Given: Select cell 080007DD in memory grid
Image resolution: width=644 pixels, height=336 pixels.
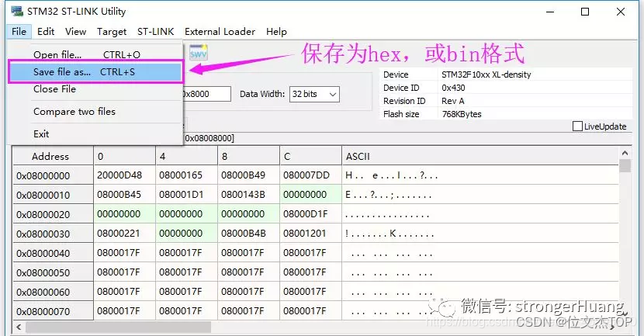Looking at the screenshot, I should click(310, 175).
